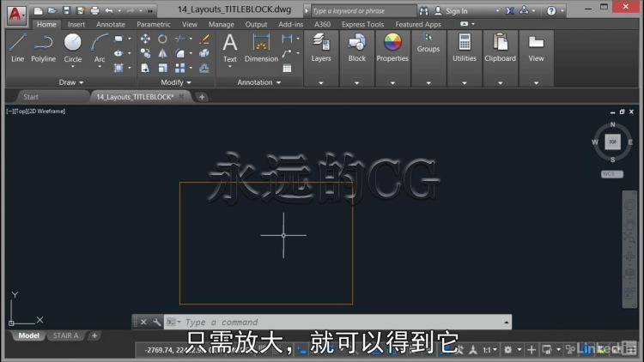Click the Undo arrow in quick access
The image size is (644, 362).
coord(109,10)
